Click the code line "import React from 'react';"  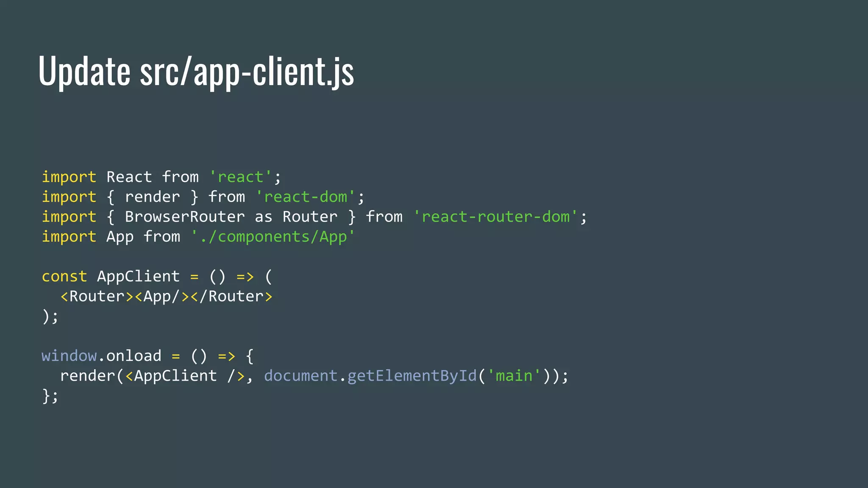(x=161, y=177)
